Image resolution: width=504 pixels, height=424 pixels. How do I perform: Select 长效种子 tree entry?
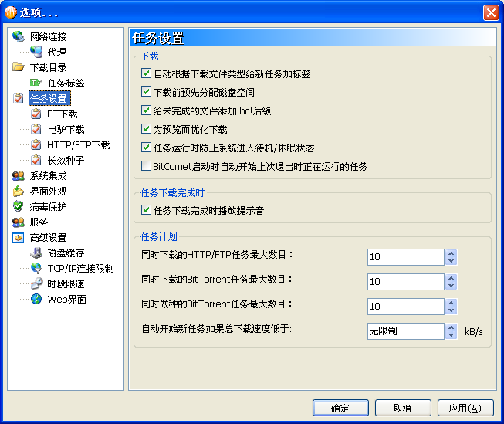pyautogui.click(x=66, y=160)
